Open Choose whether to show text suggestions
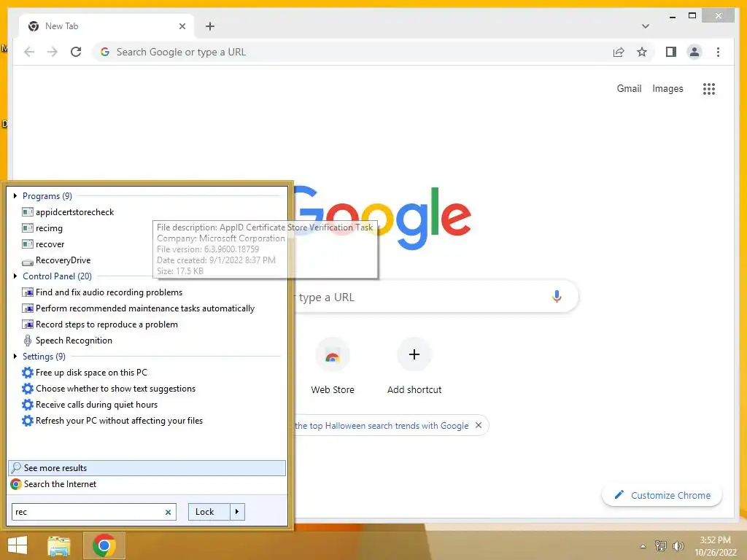 [109, 389]
